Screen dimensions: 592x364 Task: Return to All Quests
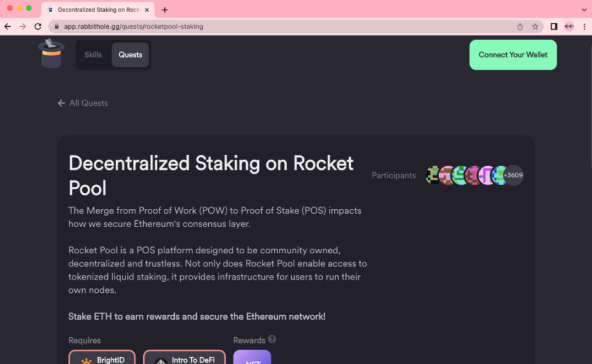tap(83, 103)
